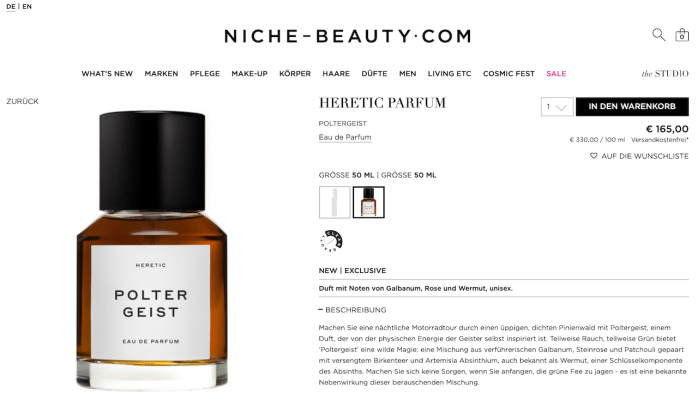Select the white spray size thumbnail
The image size is (698, 400).
pos(335,202)
